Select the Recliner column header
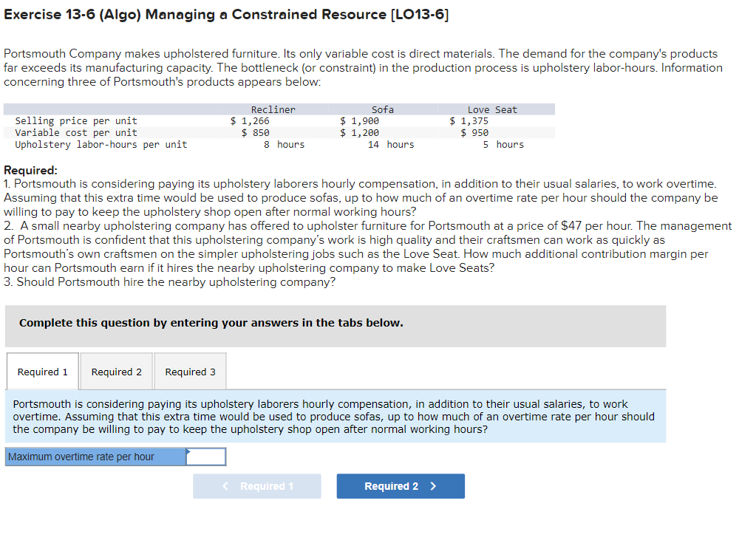This screenshot has width=739, height=560. point(273,109)
